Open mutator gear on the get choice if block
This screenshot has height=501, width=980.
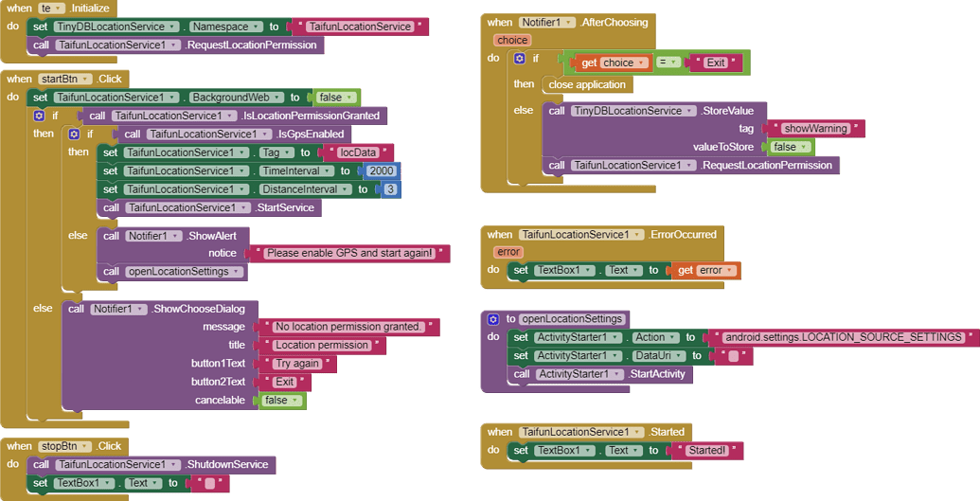pos(520,58)
